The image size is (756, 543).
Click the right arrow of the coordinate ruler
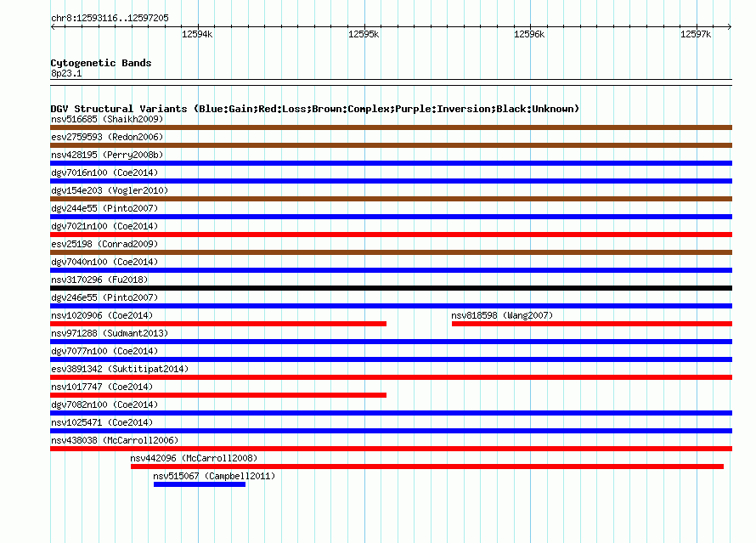pos(730,26)
